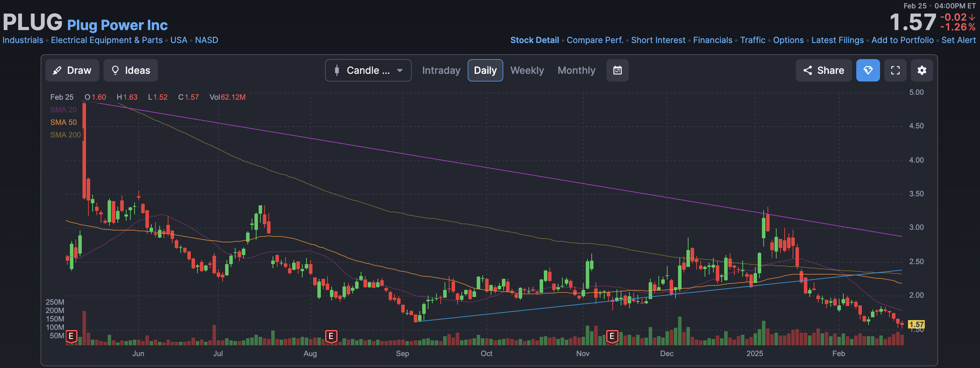Switch to Intraday timeframe
Viewport: 980px width, 368px height.
click(441, 70)
